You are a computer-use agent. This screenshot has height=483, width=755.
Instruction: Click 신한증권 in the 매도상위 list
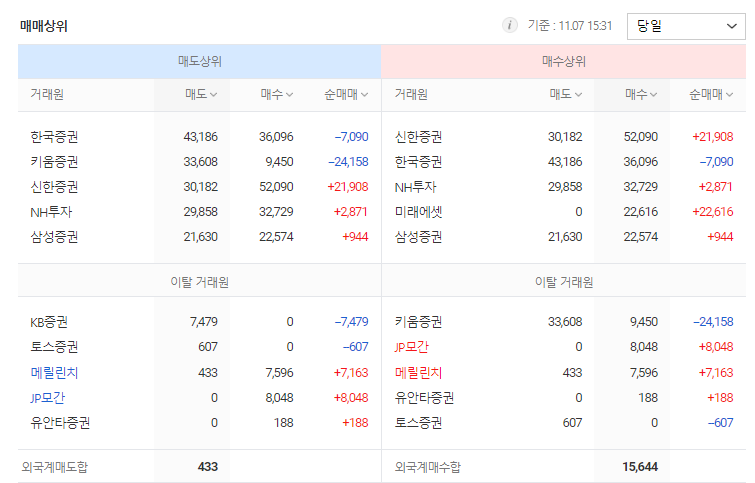[x=54, y=187]
